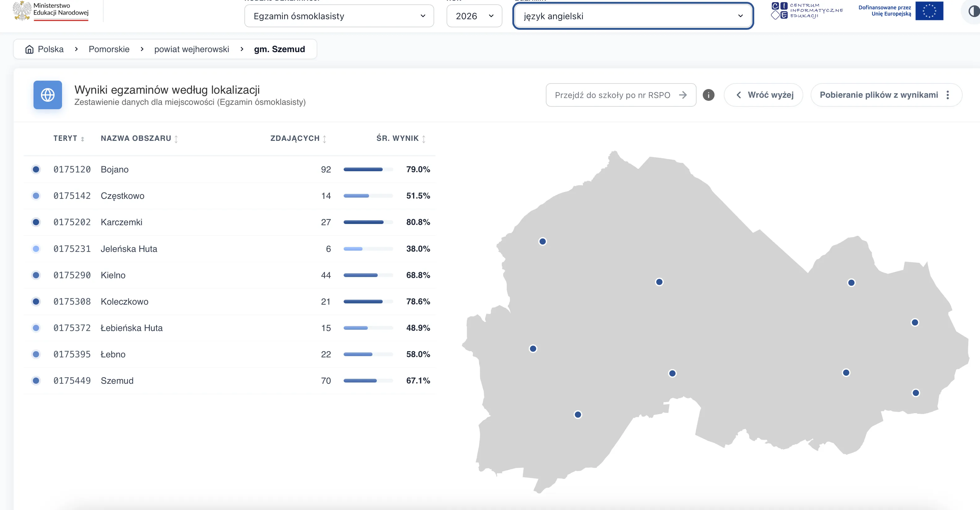Select the Jeleńska Huta row marker dot
This screenshot has width=980, height=510.
36,248
